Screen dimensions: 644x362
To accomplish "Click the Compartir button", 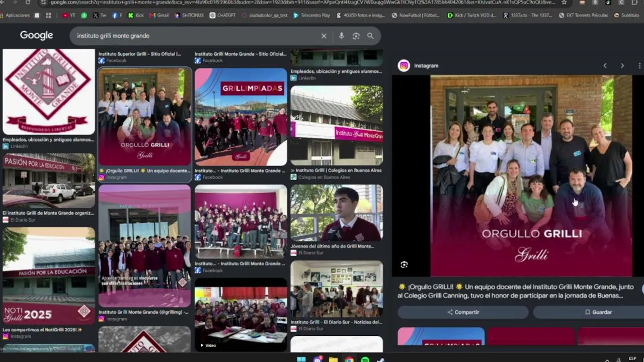I will tap(463, 312).
